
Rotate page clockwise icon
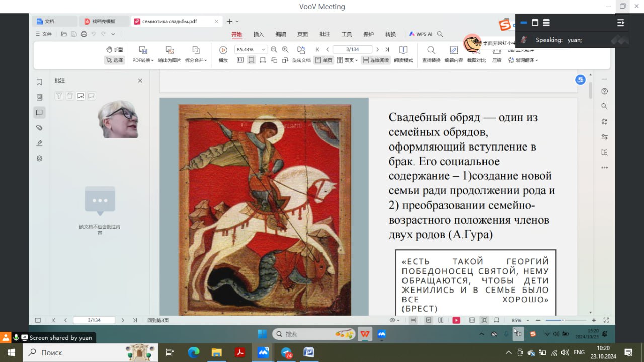click(x=285, y=60)
